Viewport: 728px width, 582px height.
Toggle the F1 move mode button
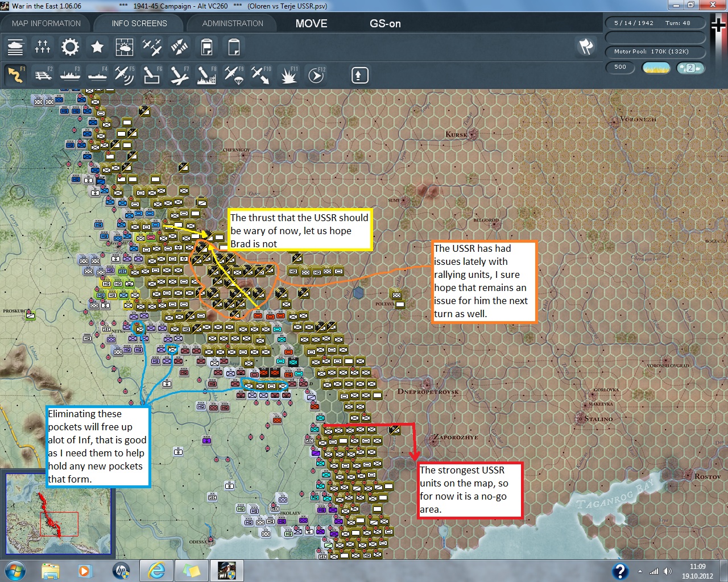(x=15, y=75)
